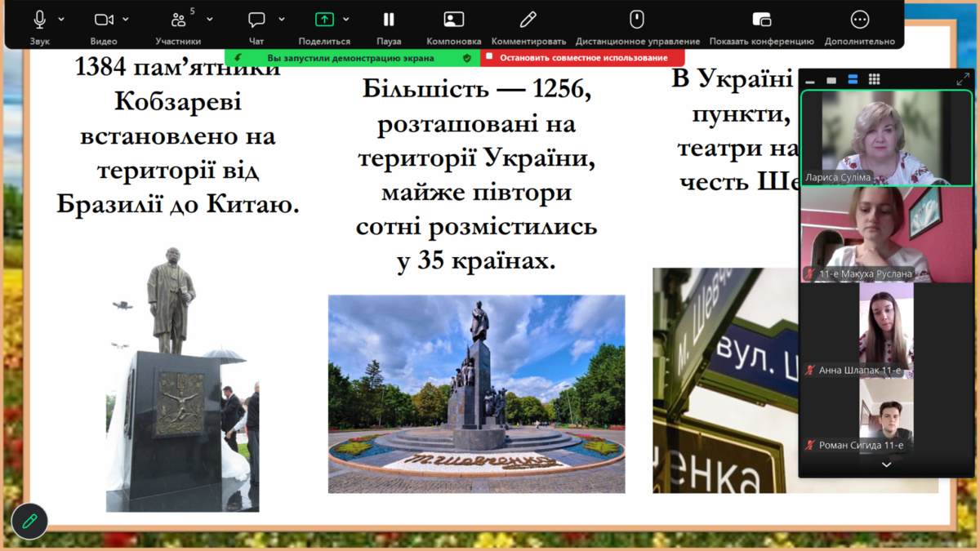This screenshot has height=551, width=980.
Task: Start annotating with Комментировать pencil
Action: (x=528, y=20)
